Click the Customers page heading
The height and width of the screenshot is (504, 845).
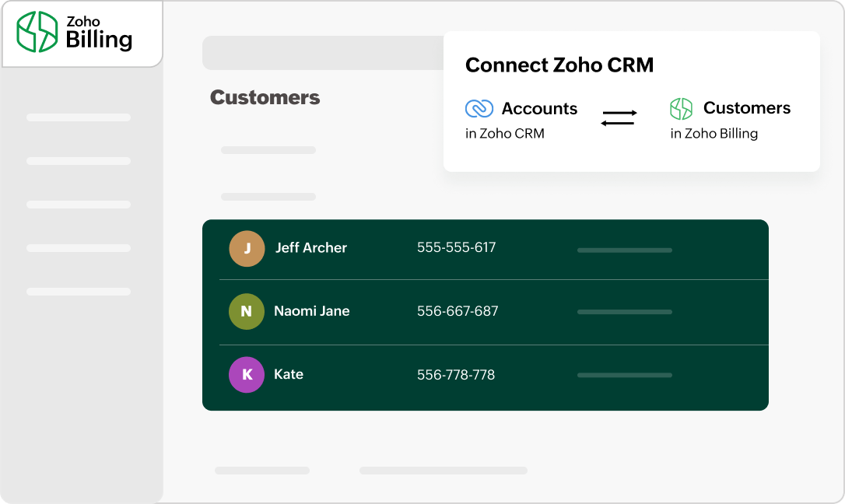pyautogui.click(x=265, y=98)
